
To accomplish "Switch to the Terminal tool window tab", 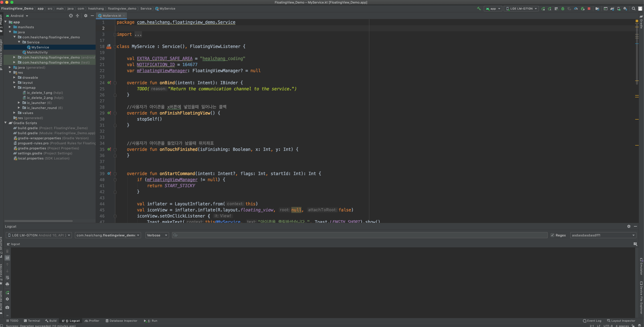I will pos(32,321).
